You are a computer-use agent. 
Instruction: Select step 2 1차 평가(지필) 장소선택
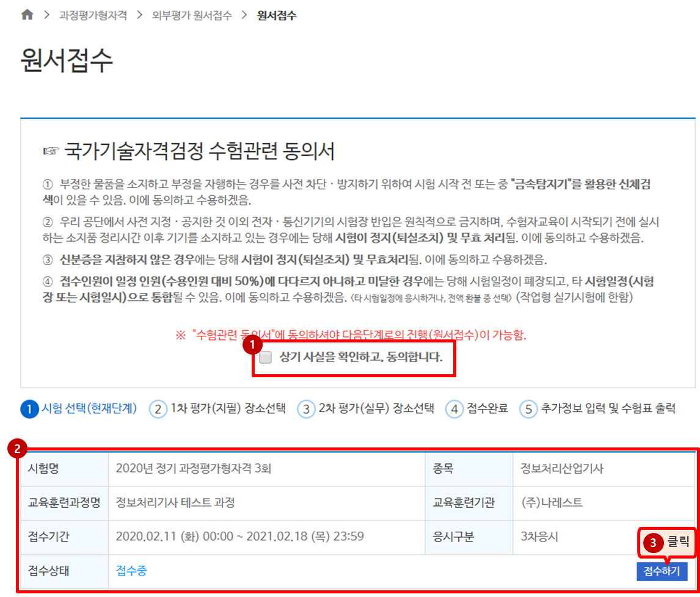coord(217,408)
